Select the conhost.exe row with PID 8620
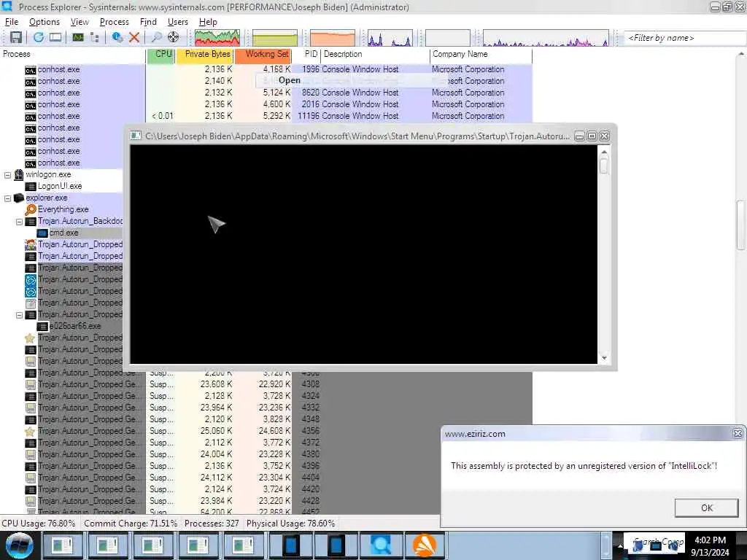Viewport: 747px width, 560px height. tap(266, 93)
